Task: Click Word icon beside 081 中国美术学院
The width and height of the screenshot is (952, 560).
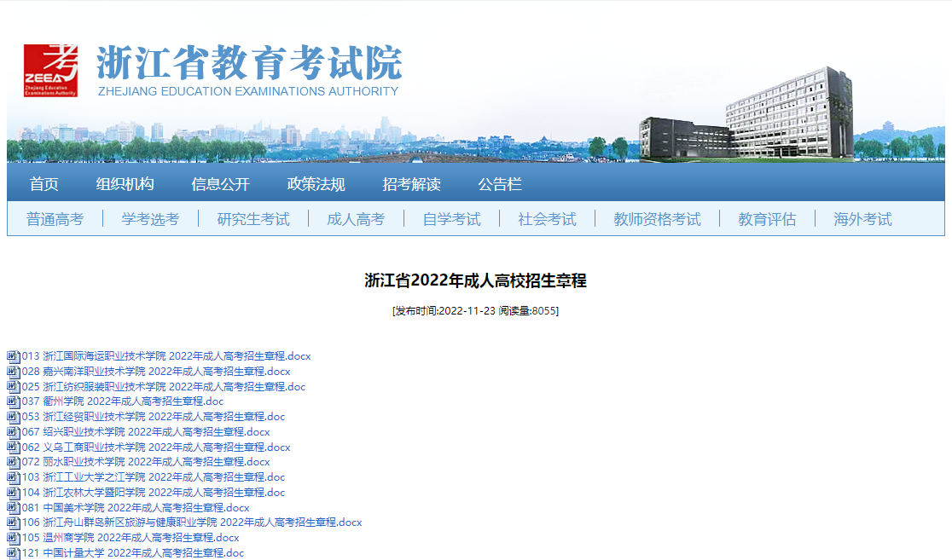Action: coord(14,507)
